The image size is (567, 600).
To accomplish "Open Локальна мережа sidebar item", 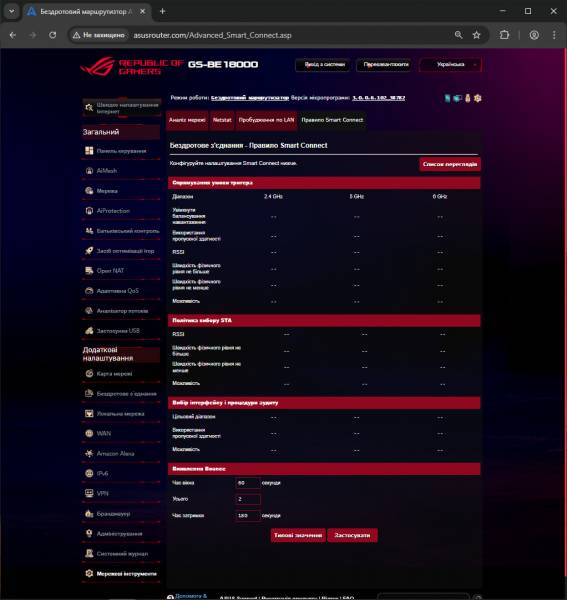I will [121, 414].
